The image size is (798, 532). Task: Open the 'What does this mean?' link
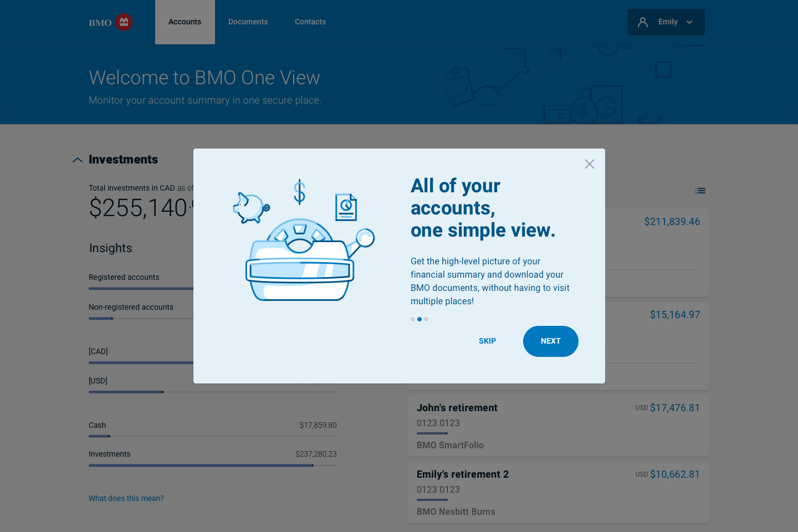pyautogui.click(x=126, y=498)
